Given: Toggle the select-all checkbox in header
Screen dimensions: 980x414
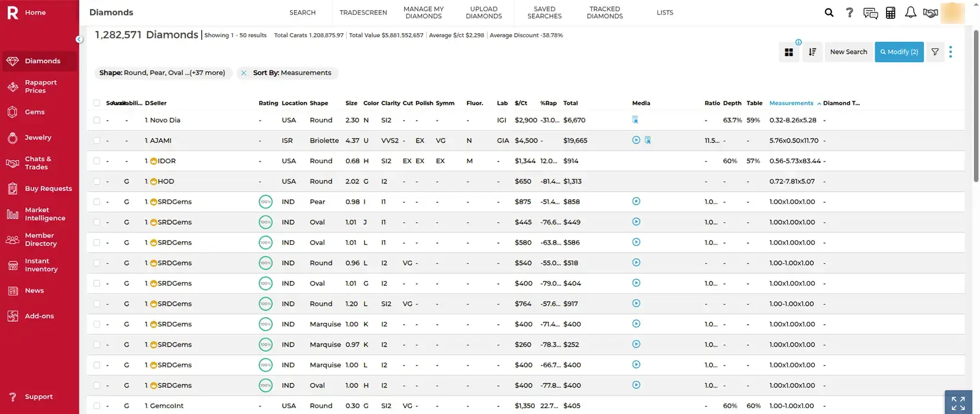Looking at the screenshot, I should 97,103.
